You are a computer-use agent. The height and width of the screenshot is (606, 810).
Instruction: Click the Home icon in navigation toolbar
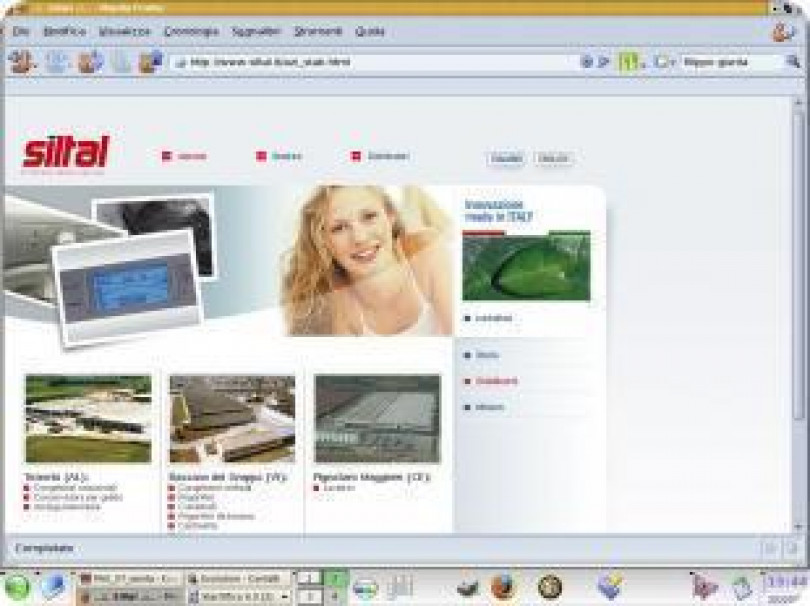[151, 62]
